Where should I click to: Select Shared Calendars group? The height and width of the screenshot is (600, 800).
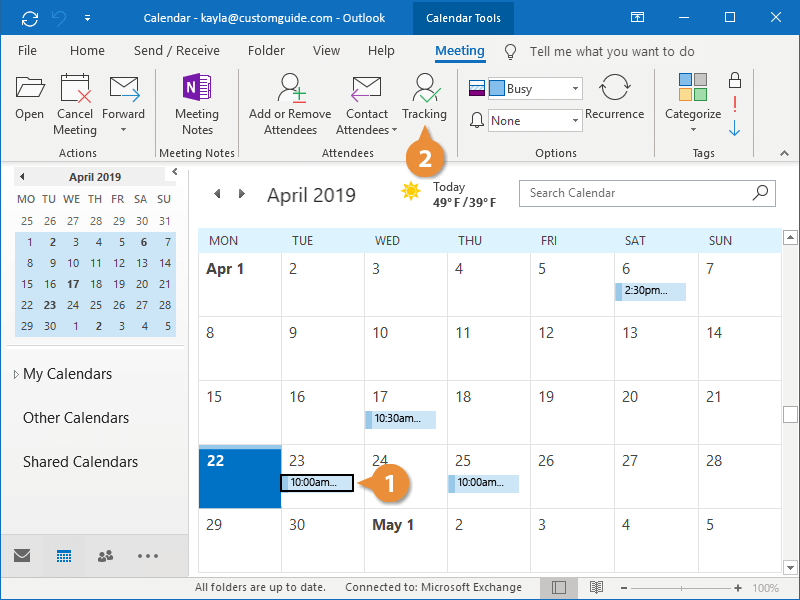(81, 462)
